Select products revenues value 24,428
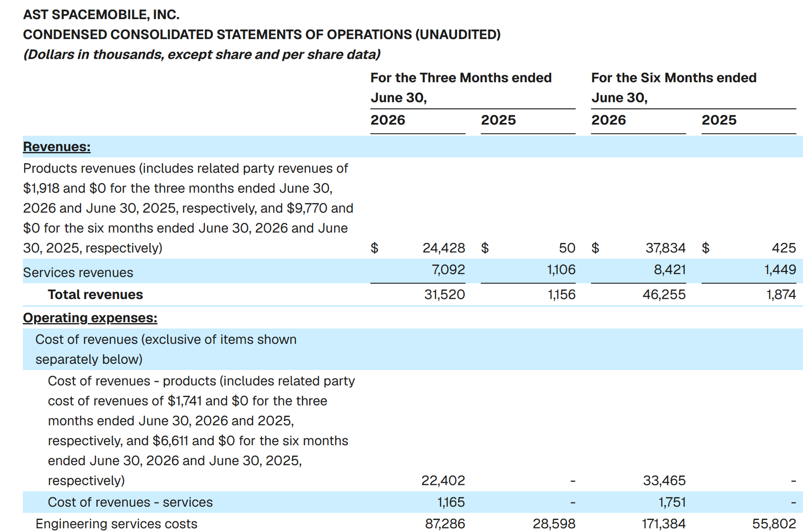Viewport: 803px width, 532px height. pyautogui.click(x=444, y=248)
